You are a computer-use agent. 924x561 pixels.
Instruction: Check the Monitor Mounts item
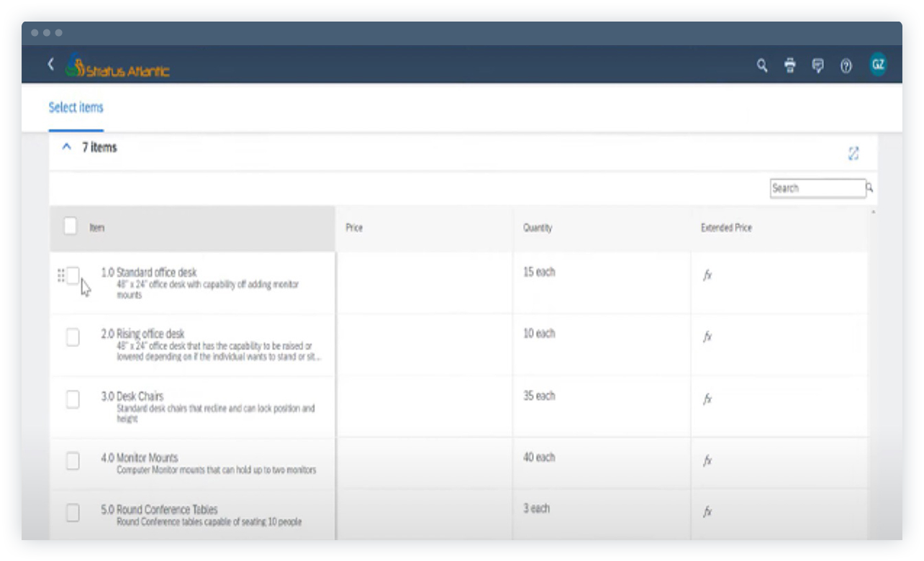tap(72, 461)
